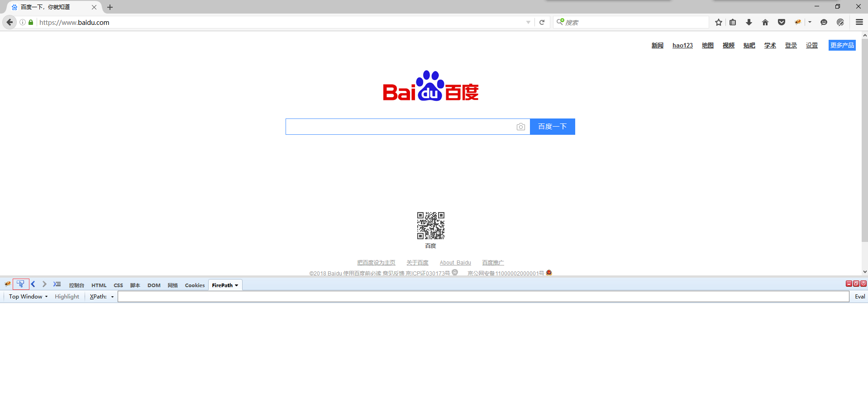Click the Eval button in FirePath

(x=860, y=297)
